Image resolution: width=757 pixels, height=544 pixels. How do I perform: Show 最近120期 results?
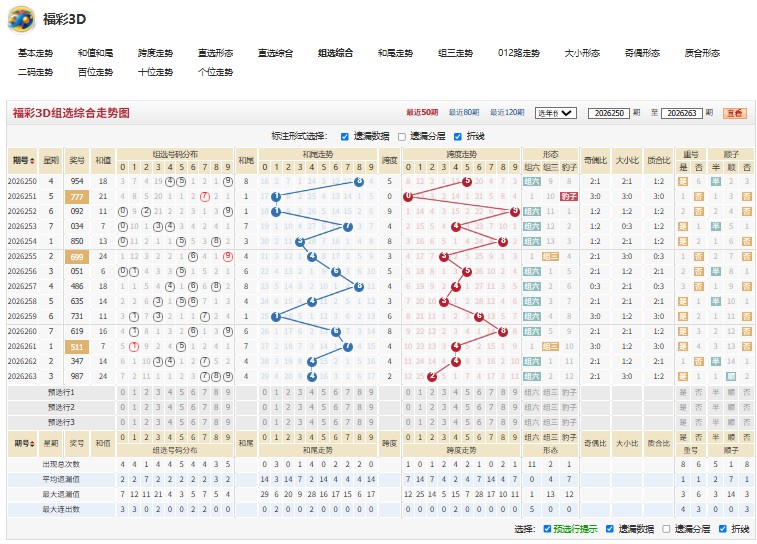point(507,112)
